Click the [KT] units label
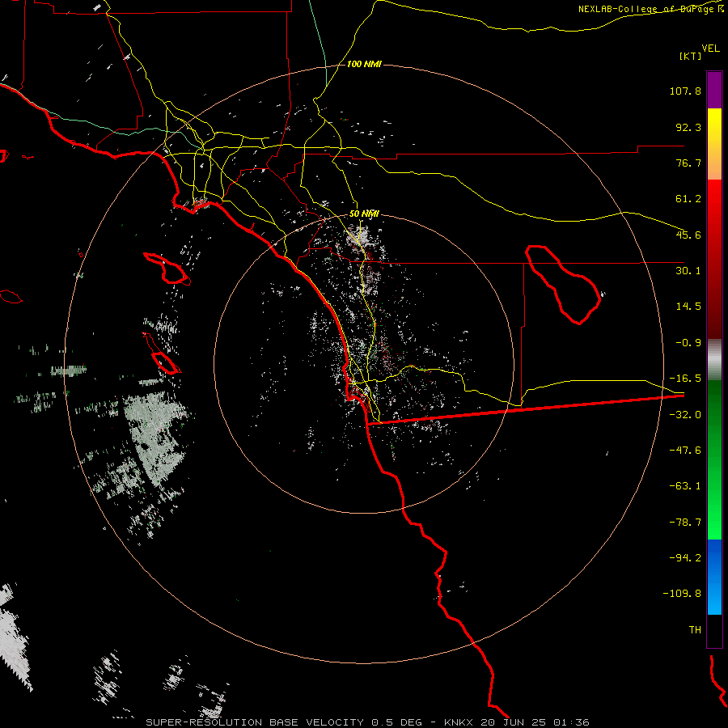This screenshot has width=728, height=728. coord(691,56)
